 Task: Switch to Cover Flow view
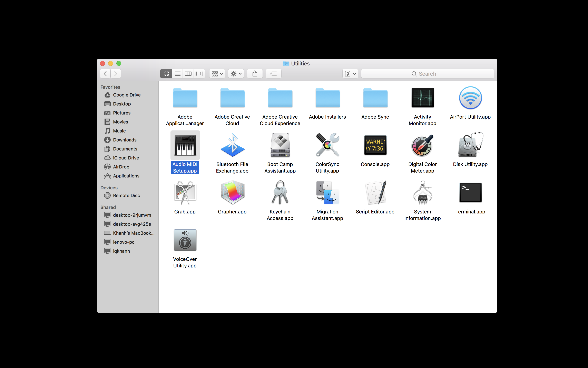tap(199, 74)
